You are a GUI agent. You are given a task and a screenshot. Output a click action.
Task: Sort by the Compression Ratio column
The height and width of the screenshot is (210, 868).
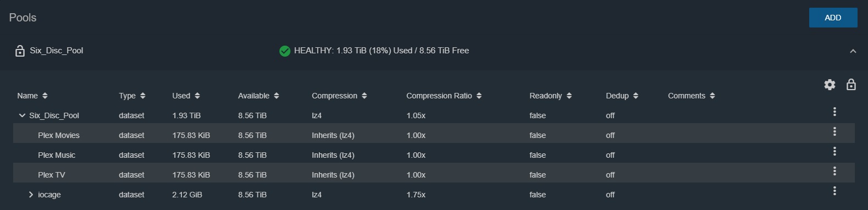444,96
